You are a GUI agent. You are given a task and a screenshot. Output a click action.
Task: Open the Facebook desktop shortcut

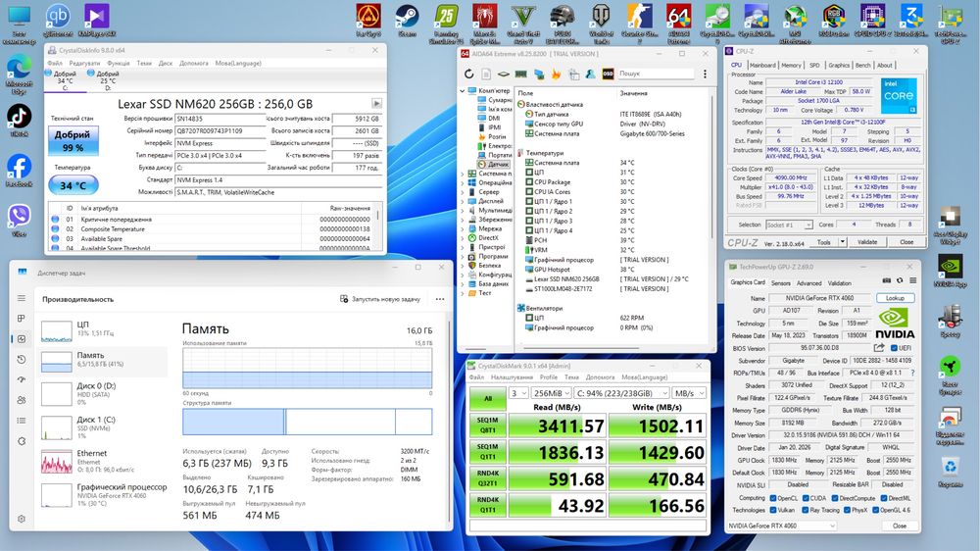tap(20, 171)
